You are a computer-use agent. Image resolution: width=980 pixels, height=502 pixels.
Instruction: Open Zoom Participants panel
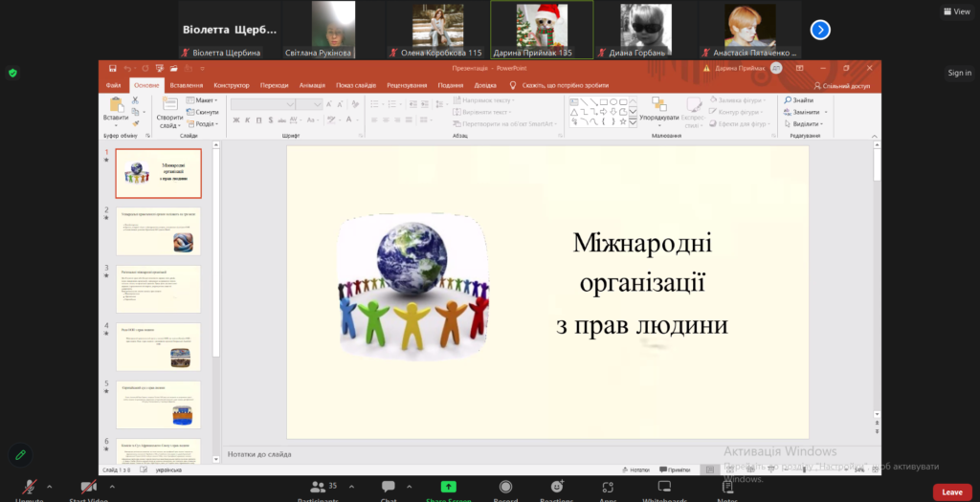coord(318,490)
